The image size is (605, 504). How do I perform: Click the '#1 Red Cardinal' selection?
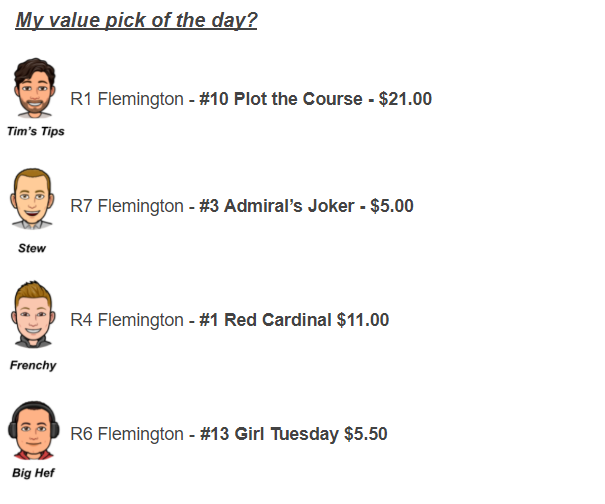pyautogui.click(x=265, y=320)
